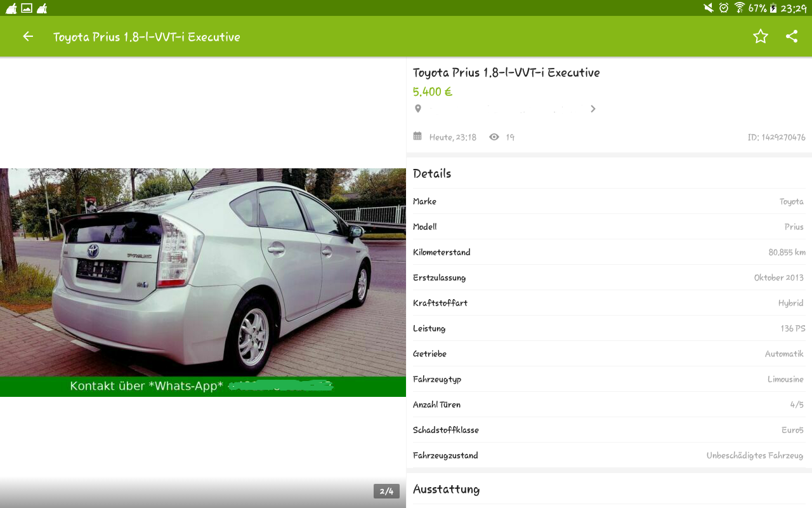Tap the alarm clock status icon
Viewport: 812px width, 508px height.
point(724,8)
